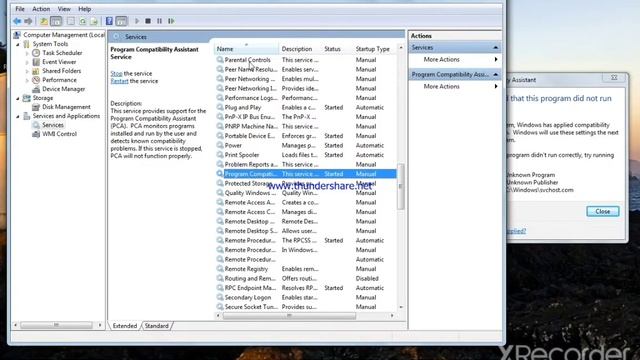Screen dimensions: 640x360
Task: Click the gear icon beside Remote Registry
Action: tap(220, 269)
